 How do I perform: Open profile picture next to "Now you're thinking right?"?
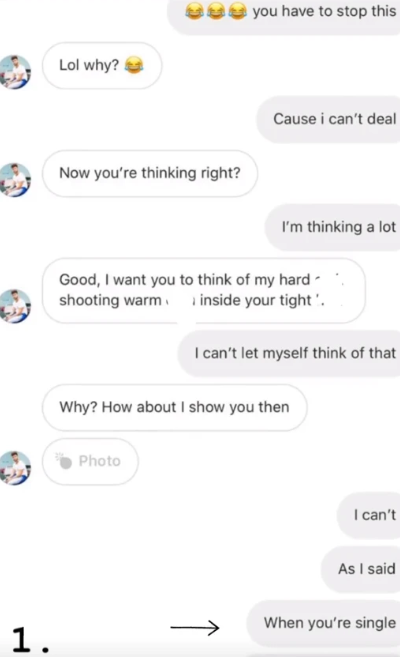pyautogui.click(x=15, y=180)
